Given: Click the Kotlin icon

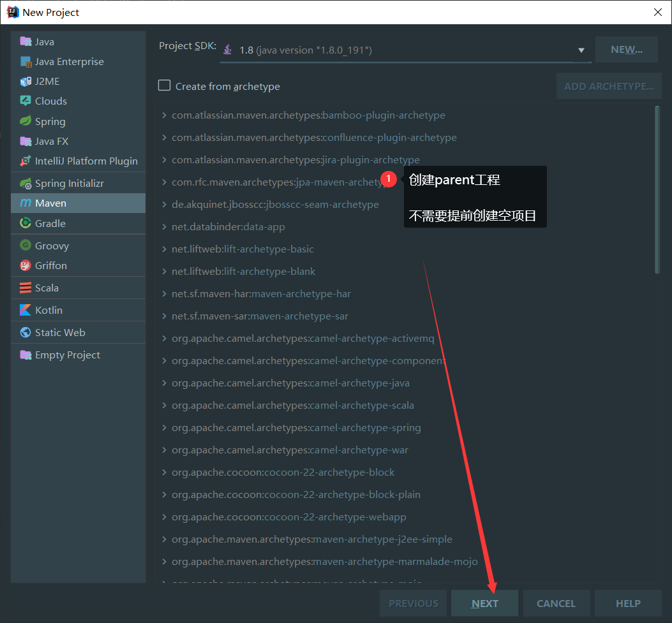Looking at the screenshot, I should coord(26,310).
